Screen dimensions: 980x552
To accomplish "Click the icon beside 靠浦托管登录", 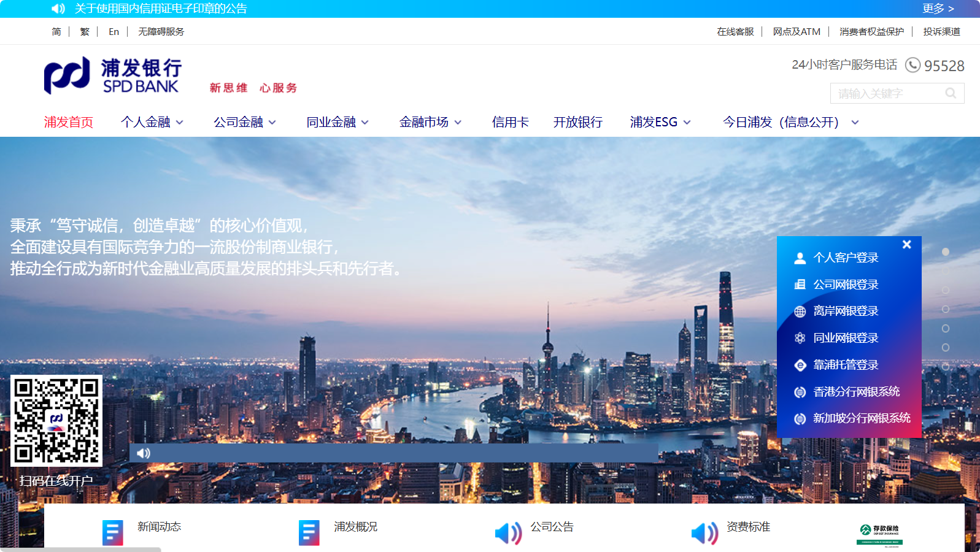I will [800, 365].
